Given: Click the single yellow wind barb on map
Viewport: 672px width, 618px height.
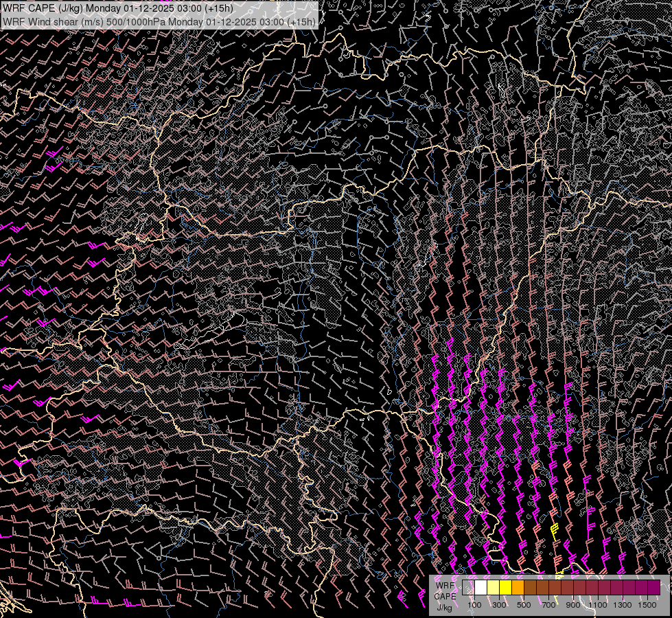Looking at the screenshot, I should click(554, 531).
